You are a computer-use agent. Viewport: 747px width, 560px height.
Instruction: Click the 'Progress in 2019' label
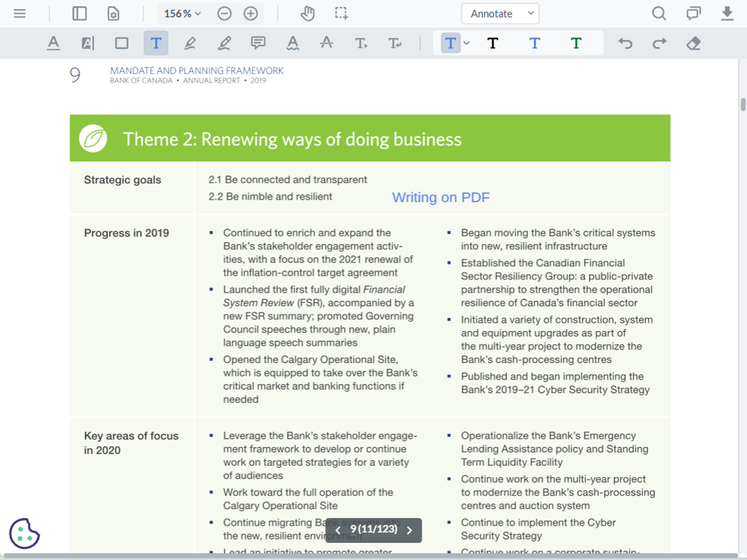(x=127, y=233)
